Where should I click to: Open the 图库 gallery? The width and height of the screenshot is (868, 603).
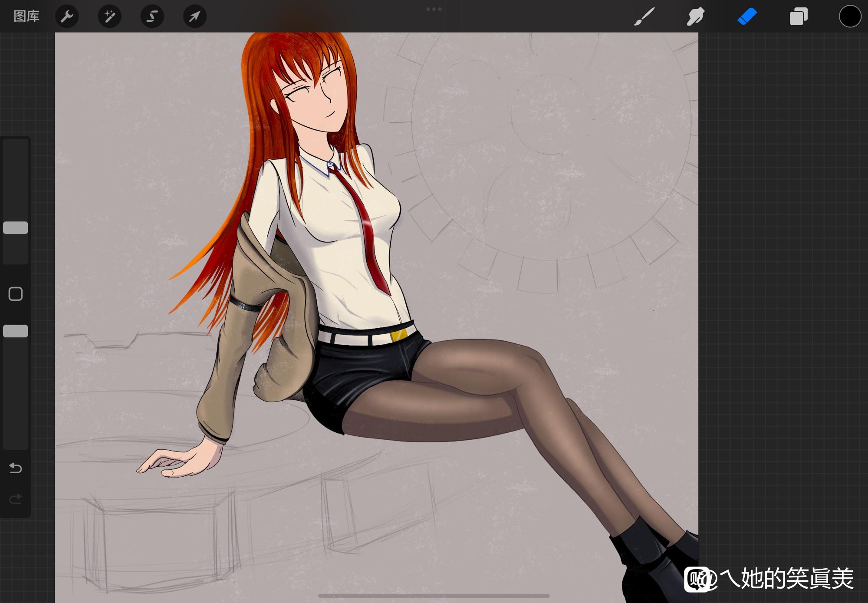pos(26,16)
